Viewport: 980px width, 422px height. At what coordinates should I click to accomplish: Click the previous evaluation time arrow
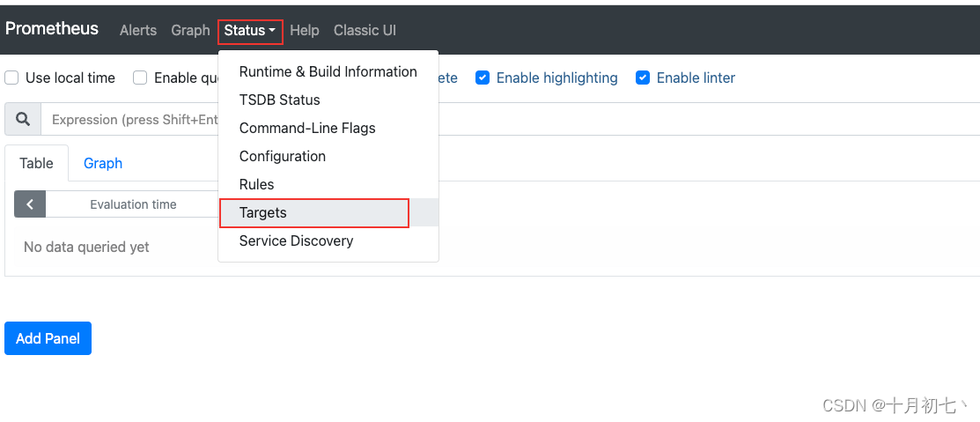[30, 204]
